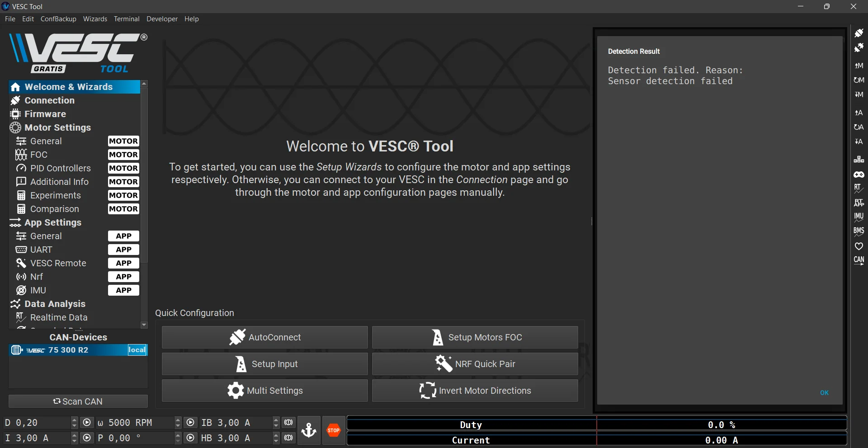Open the Nrf app settings page
Screen dimensions: 868x448
[x=74, y=277]
